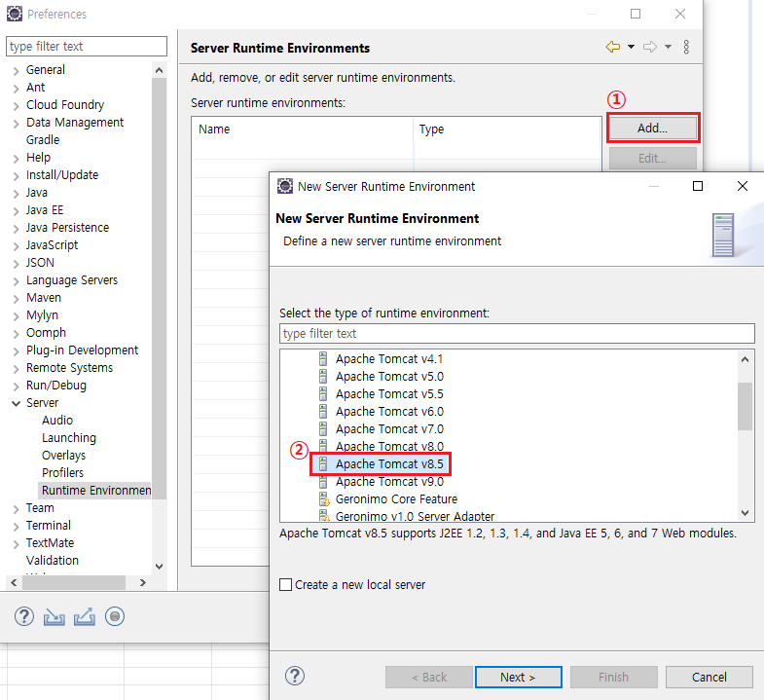This screenshot has height=700, width=764.
Task: Expand the Java EE preferences node
Action: pos(17,211)
